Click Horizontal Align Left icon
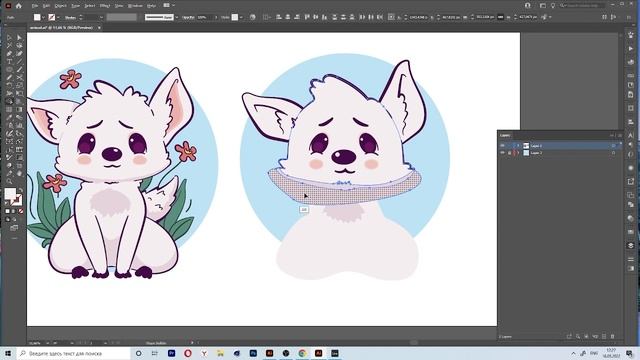Image resolution: width=640 pixels, height=360 pixels. 279,17
